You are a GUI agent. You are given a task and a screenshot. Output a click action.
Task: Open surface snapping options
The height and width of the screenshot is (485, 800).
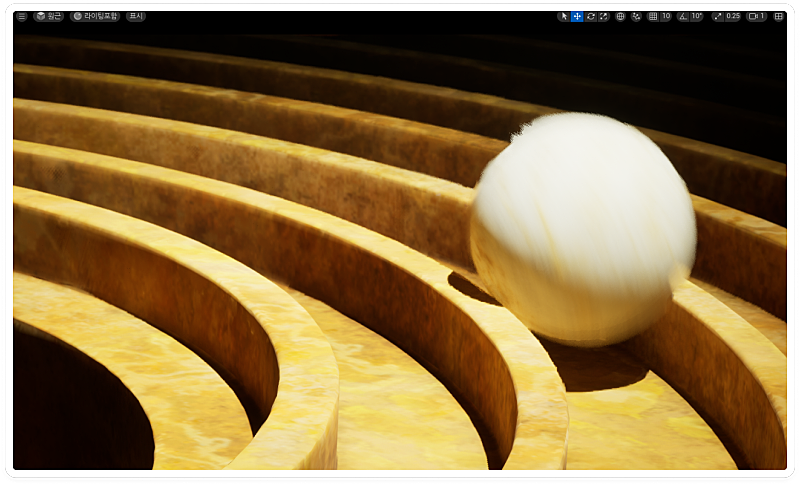636,16
